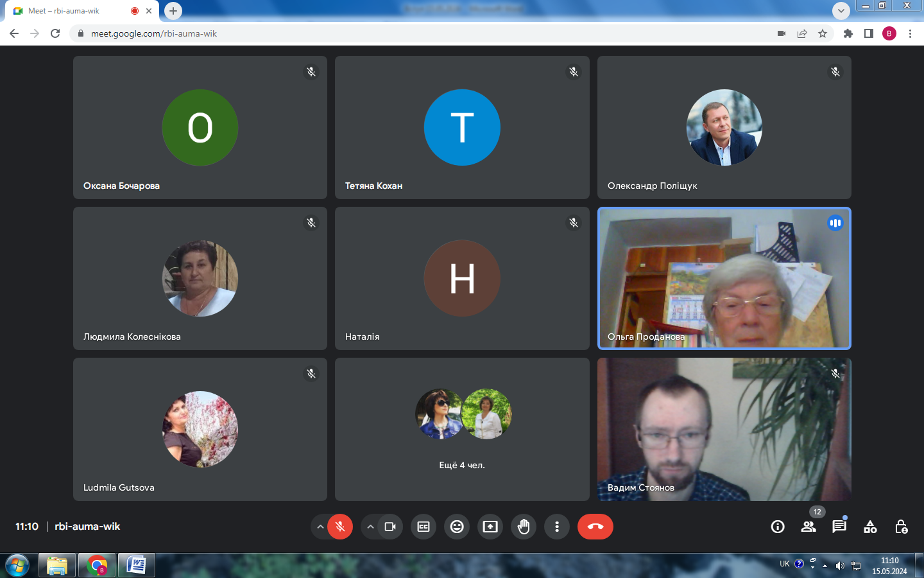Expand audio settings chevron beside microphone
This screenshot has height=578, width=924.
pos(320,527)
